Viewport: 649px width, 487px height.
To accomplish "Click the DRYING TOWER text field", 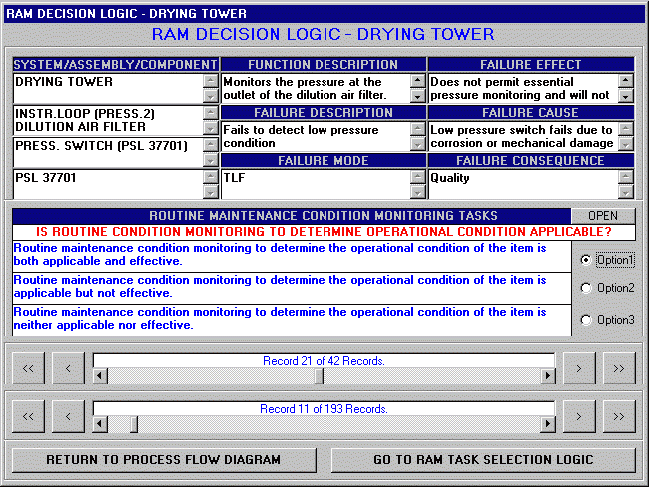I will point(108,89).
